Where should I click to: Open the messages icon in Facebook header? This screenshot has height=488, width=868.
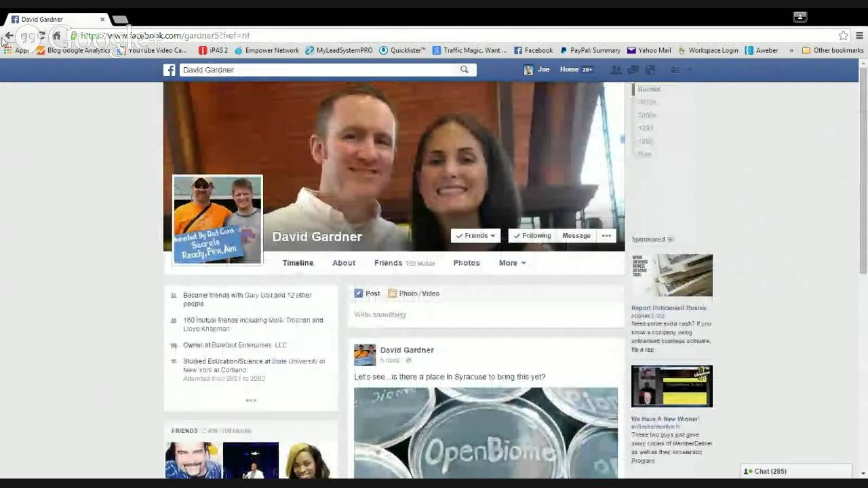tap(633, 70)
